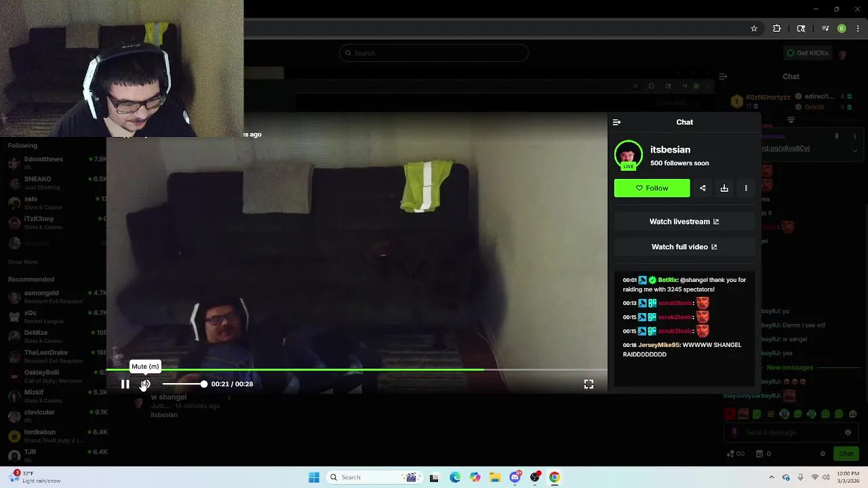Viewport: 868px width, 488px height.
Task: Open DeMize recommended channel
Action: click(57, 336)
